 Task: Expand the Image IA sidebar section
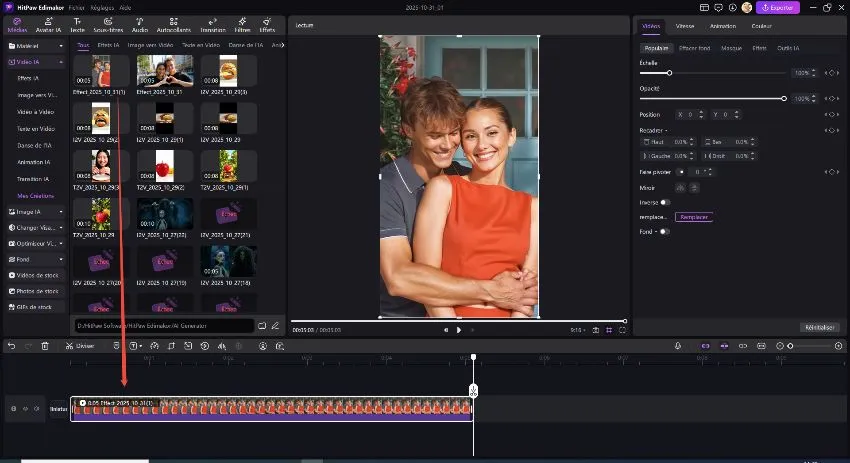click(x=61, y=212)
